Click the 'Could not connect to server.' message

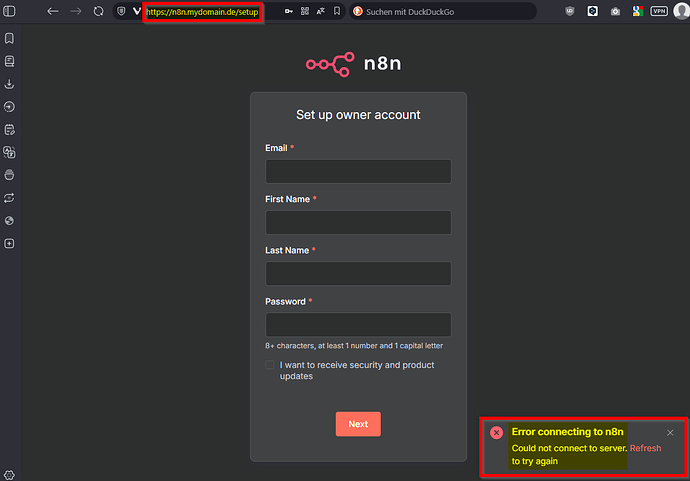pyautogui.click(x=569, y=448)
